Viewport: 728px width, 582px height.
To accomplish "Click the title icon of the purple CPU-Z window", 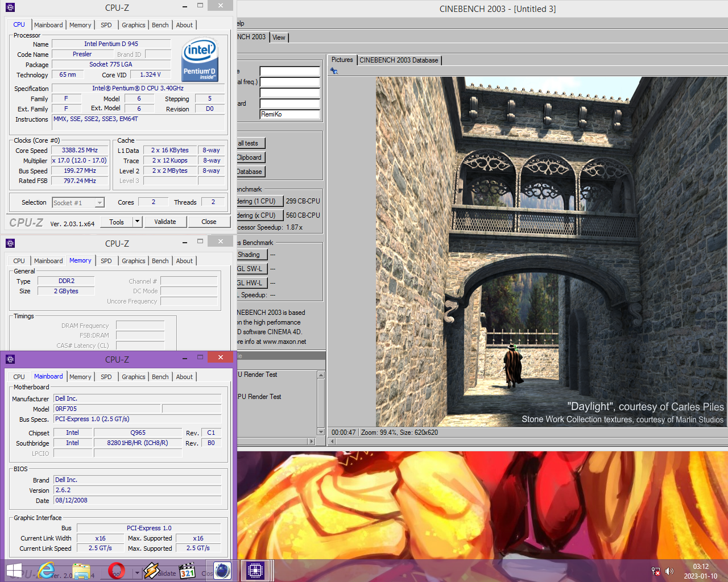I will (x=10, y=359).
